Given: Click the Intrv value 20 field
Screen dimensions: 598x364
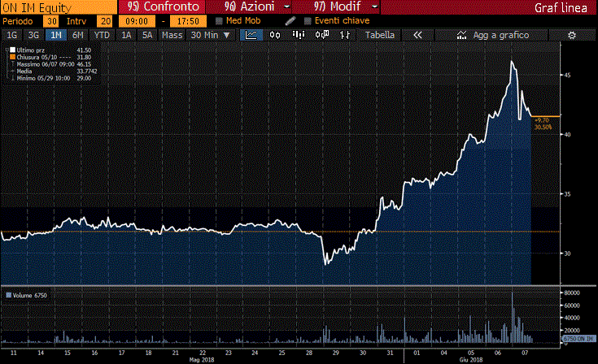Looking at the screenshot, I should (105, 21).
